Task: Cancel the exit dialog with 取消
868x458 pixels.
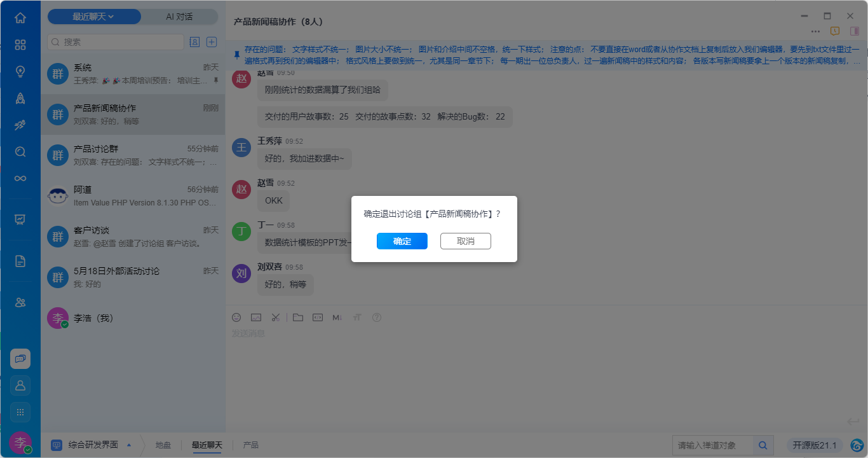Action: tap(466, 241)
